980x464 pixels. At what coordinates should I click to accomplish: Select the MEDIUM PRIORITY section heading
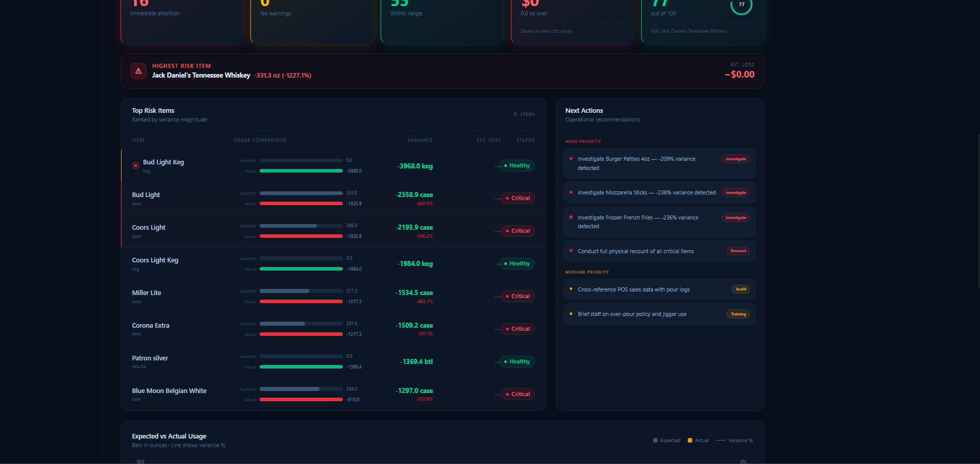pyautogui.click(x=587, y=272)
